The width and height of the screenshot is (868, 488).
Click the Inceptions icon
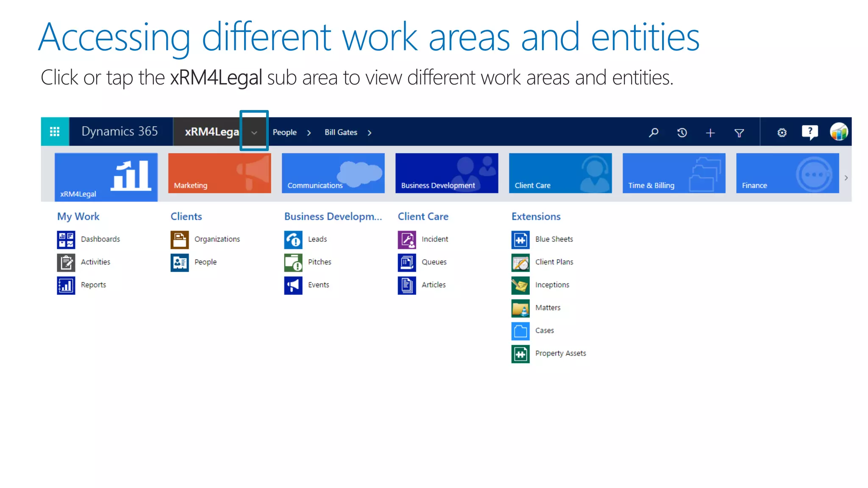tap(520, 285)
